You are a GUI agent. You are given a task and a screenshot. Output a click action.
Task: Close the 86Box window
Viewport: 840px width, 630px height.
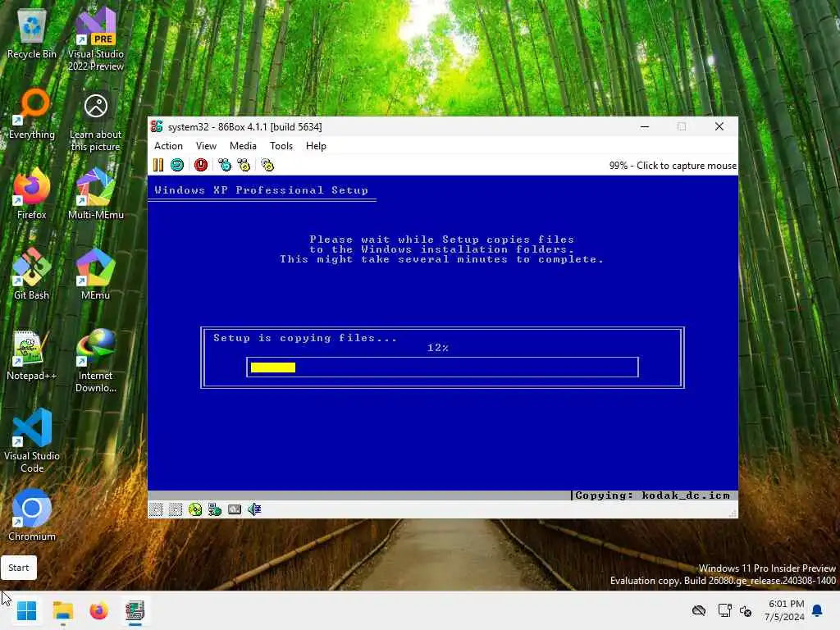coord(719,127)
